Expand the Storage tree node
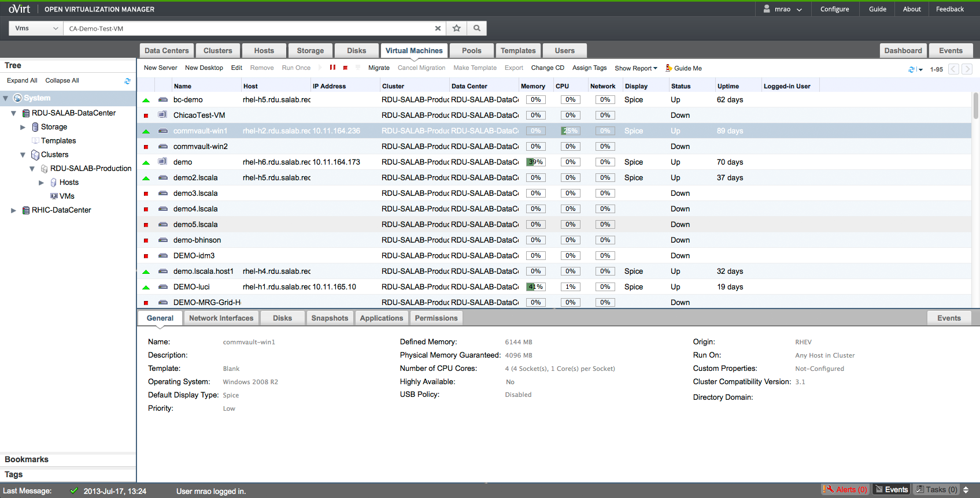980x498 pixels. pos(23,127)
